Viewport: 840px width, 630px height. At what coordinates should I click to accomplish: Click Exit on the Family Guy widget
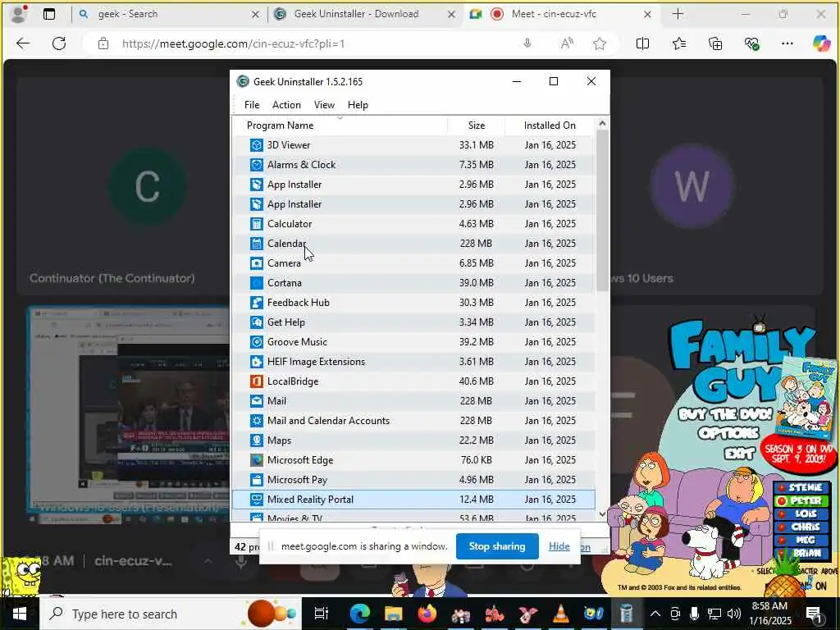(739, 454)
